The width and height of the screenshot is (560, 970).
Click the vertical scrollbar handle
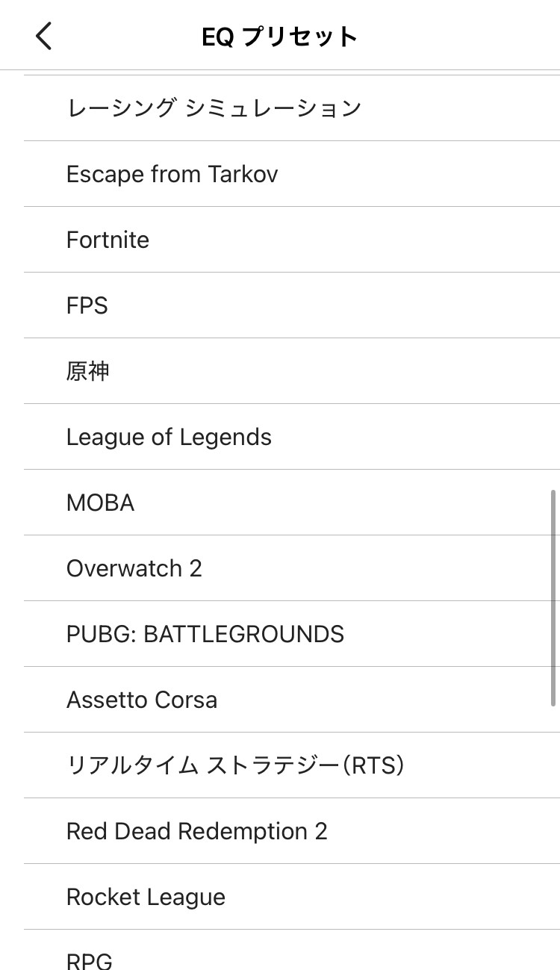[553, 597]
